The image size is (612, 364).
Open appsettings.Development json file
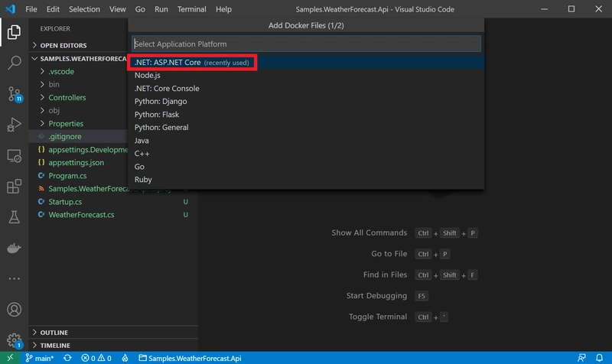point(88,149)
